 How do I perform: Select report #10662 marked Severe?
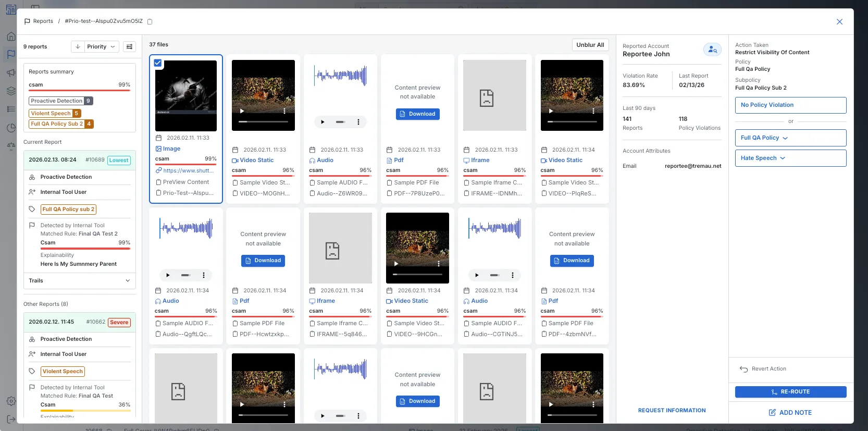click(80, 322)
